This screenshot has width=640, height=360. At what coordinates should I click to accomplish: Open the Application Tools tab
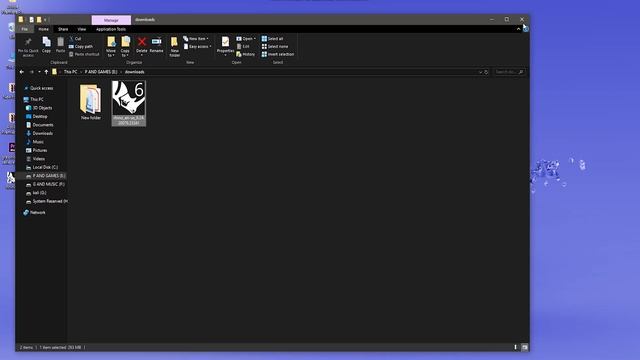[x=111, y=29]
